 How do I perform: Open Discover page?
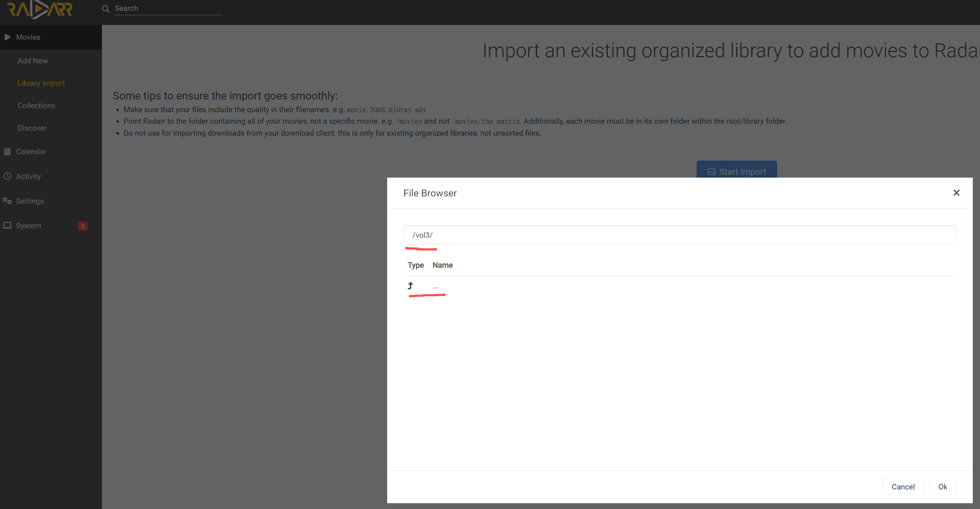coord(32,128)
